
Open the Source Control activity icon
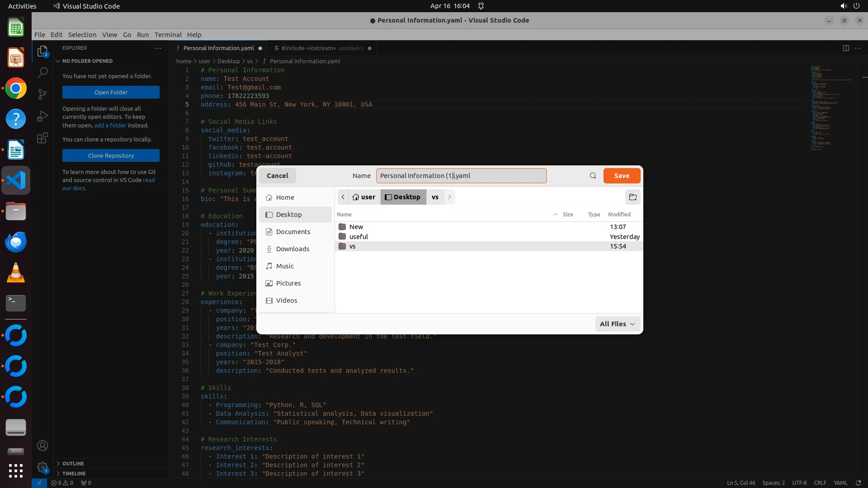click(42, 94)
